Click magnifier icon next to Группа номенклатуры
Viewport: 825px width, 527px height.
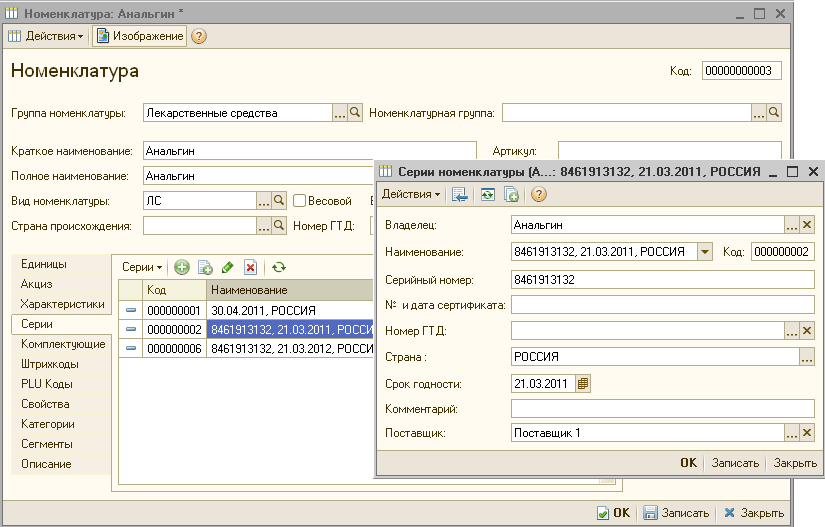[x=355, y=113]
